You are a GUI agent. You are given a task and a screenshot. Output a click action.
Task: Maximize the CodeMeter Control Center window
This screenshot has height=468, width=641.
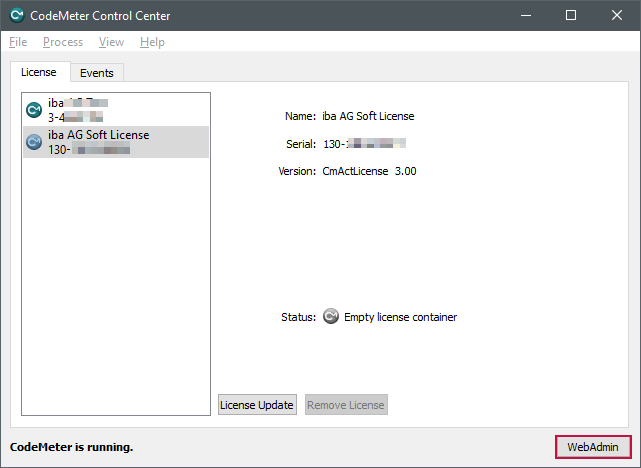tap(571, 16)
